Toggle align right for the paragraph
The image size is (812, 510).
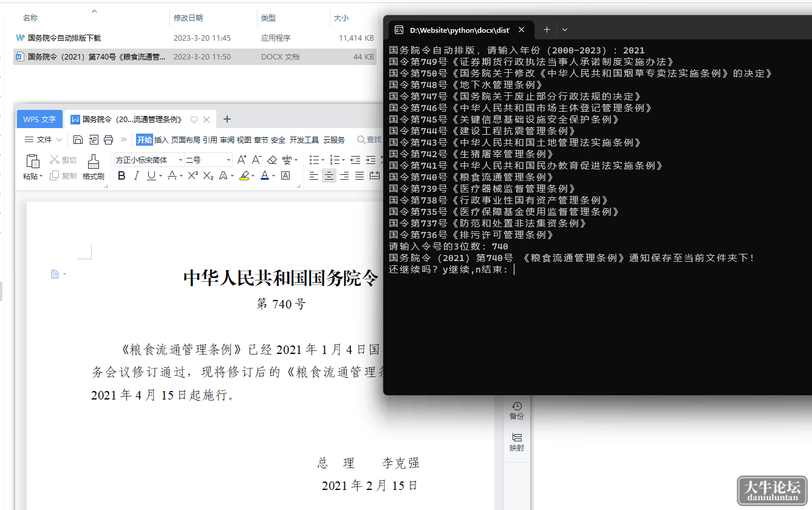[x=344, y=175]
